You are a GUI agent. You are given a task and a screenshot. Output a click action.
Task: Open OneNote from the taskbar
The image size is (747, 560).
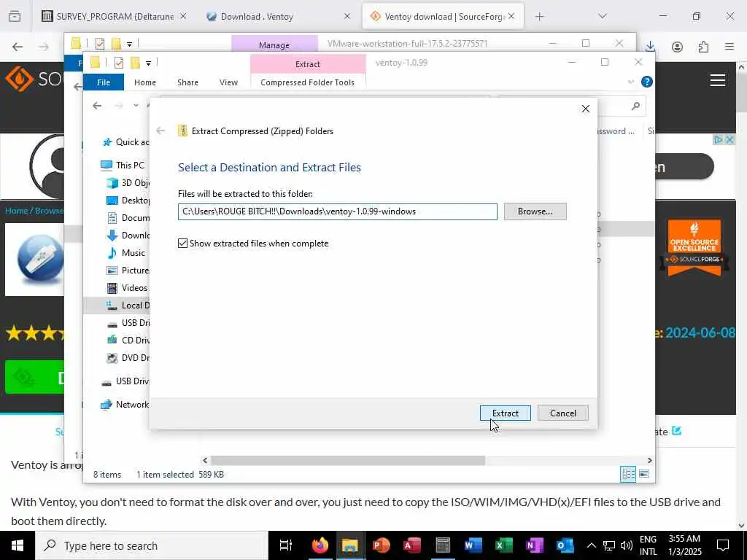point(535,545)
